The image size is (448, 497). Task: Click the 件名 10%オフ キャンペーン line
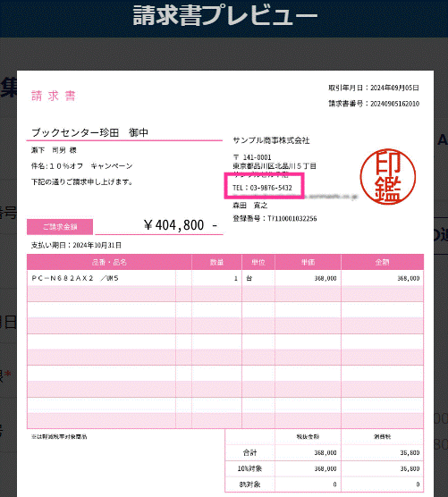click(81, 165)
